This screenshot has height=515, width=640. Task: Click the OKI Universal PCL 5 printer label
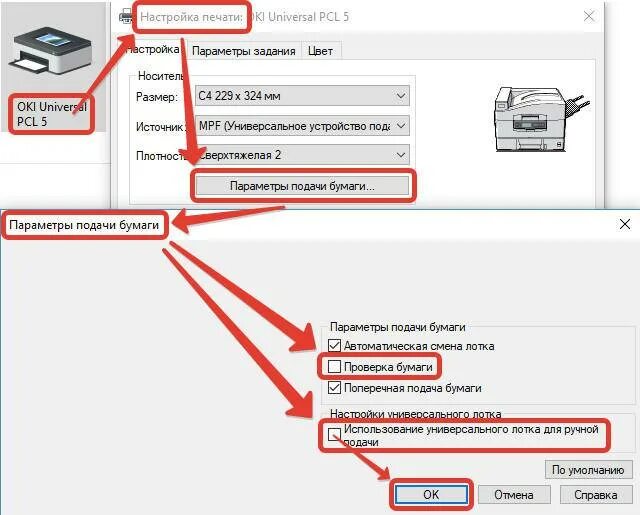(x=51, y=114)
